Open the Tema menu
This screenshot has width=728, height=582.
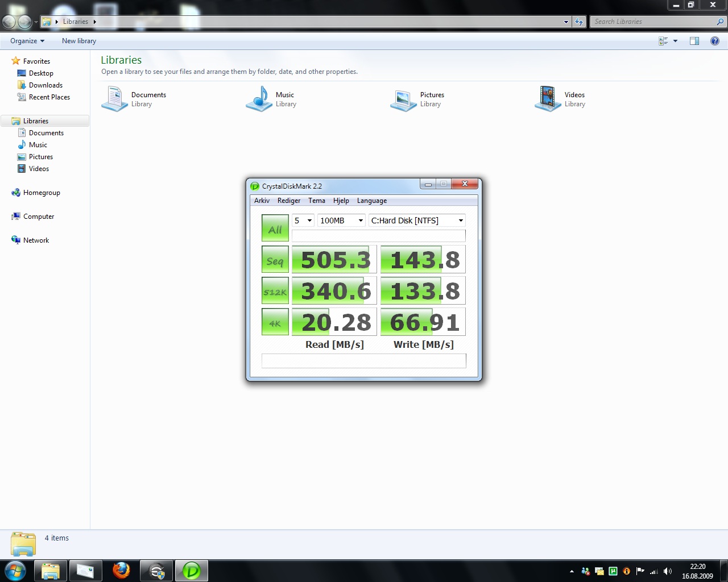pyautogui.click(x=317, y=201)
